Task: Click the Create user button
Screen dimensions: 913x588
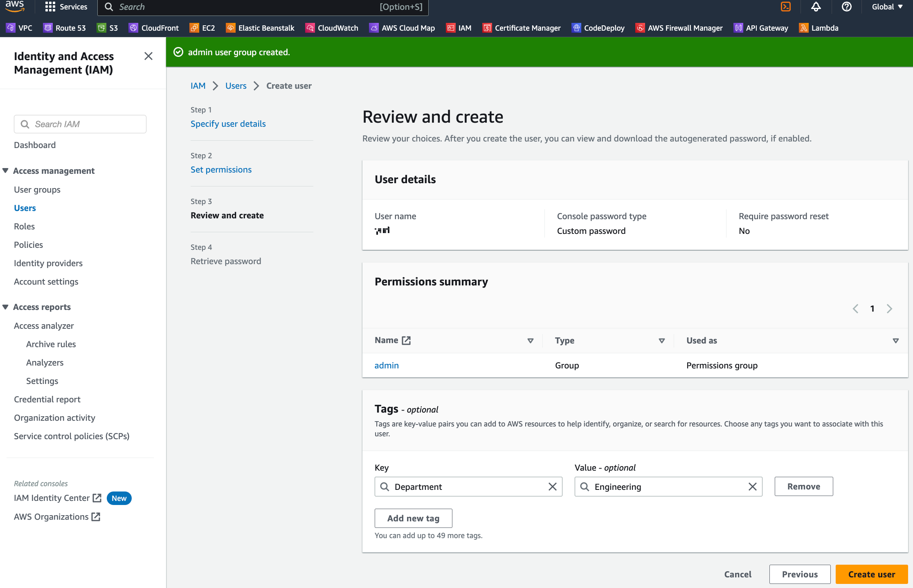Action: (x=871, y=574)
